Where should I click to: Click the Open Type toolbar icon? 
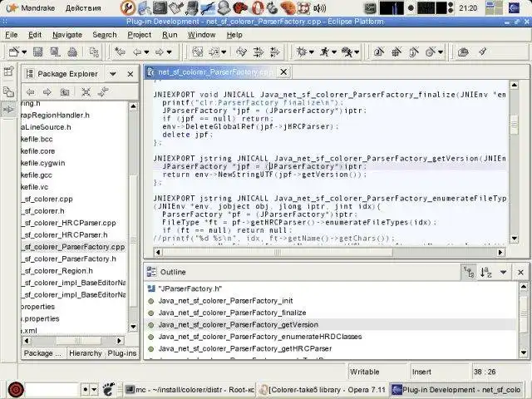coord(463,52)
